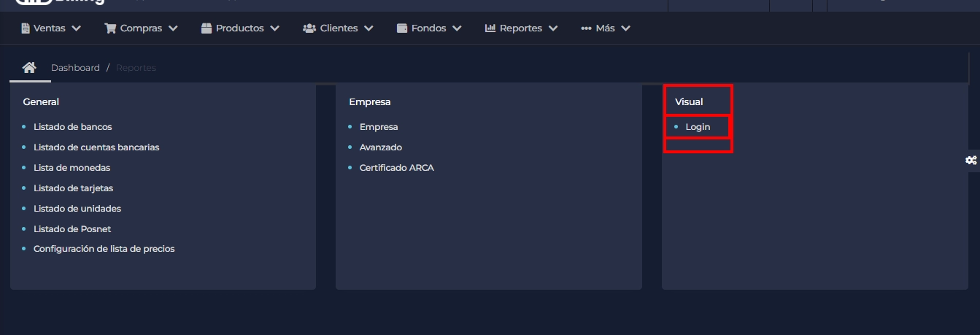Click the Productos box icon

tap(207, 28)
